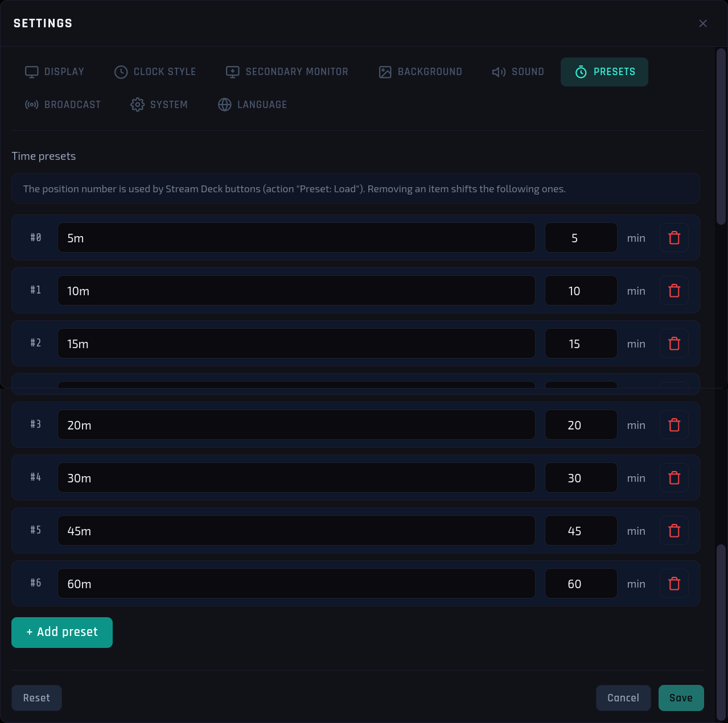Viewport: 728px width, 723px height.
Task: Select the Background settings tab
Action: tap(421, 72)
